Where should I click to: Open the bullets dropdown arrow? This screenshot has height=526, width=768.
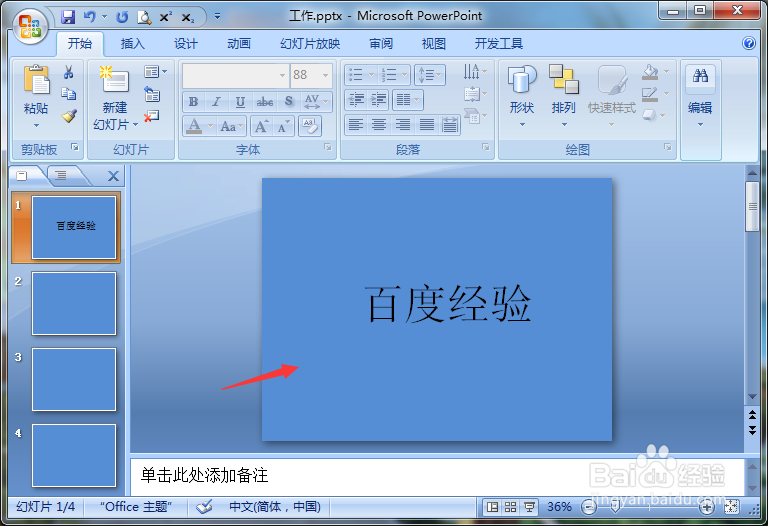pyautogui.click(x=371, y=74)
